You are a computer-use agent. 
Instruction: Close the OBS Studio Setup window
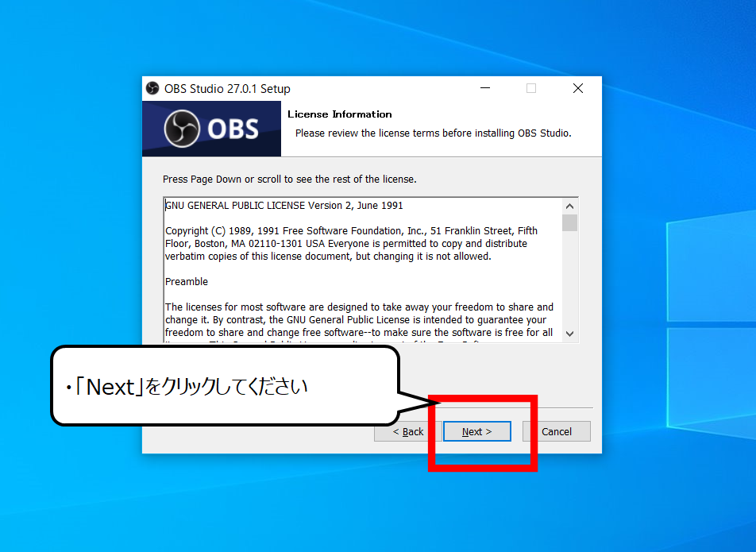pyautogui.click(x=577, y=88)
